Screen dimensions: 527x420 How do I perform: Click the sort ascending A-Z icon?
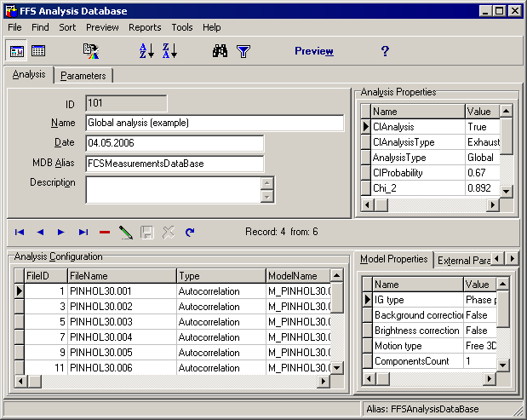(x=146, y=51)
